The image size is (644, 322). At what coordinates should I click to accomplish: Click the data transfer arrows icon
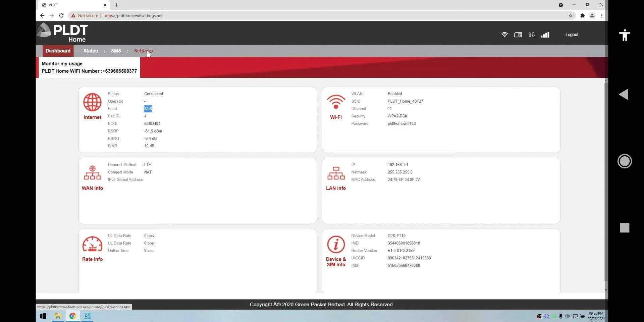[531, 35]
